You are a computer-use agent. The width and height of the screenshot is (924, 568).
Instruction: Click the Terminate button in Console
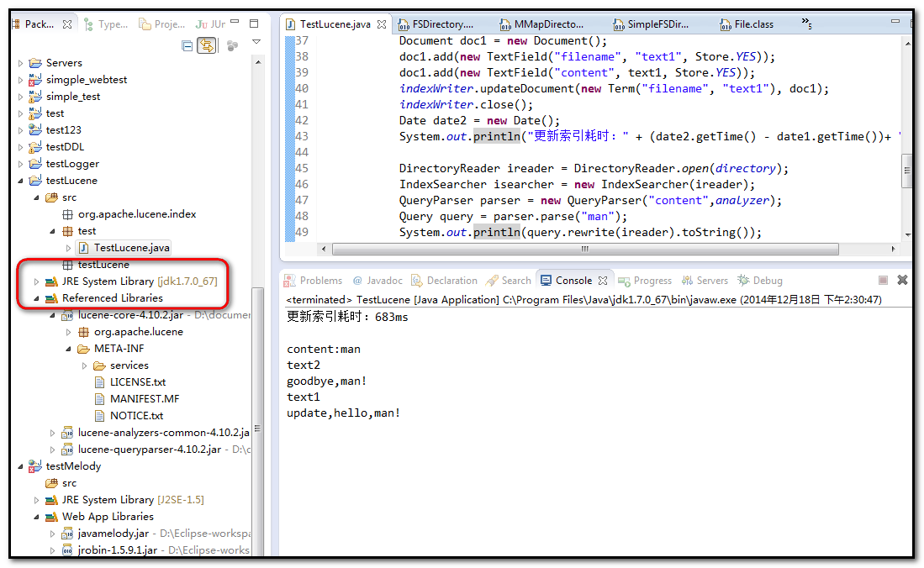pyautogui.click(x=883, y=281)
